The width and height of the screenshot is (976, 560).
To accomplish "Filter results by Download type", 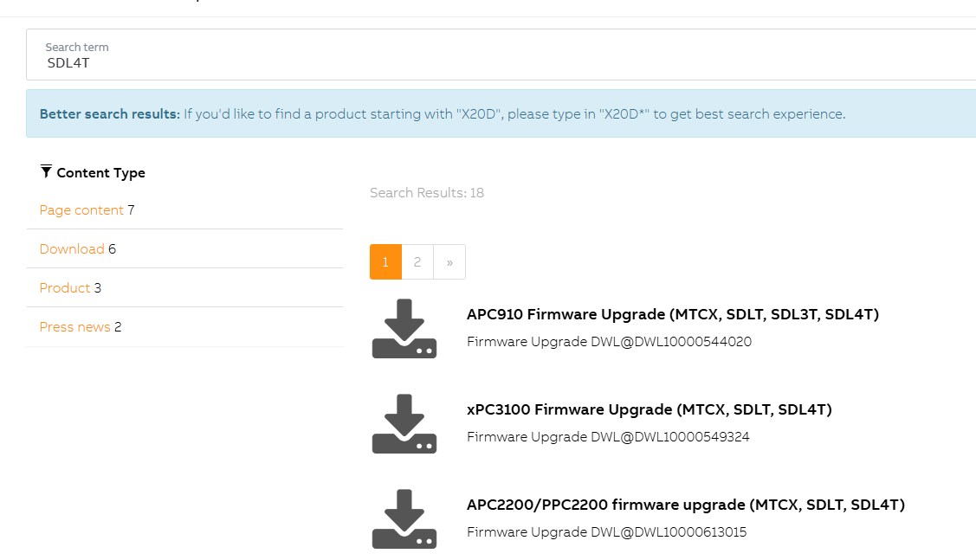I will (72, 249).
